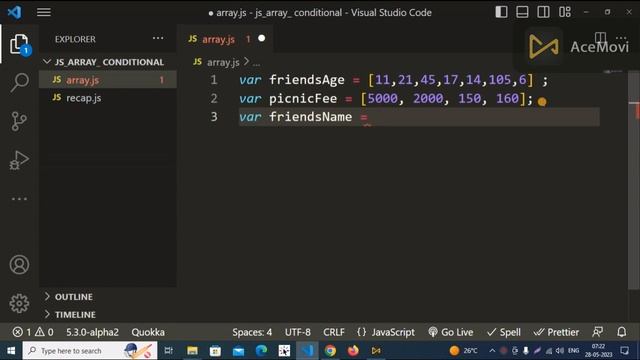Open the Run and Debug view
The height and width of the screenshot is (360, 640).
19,160
